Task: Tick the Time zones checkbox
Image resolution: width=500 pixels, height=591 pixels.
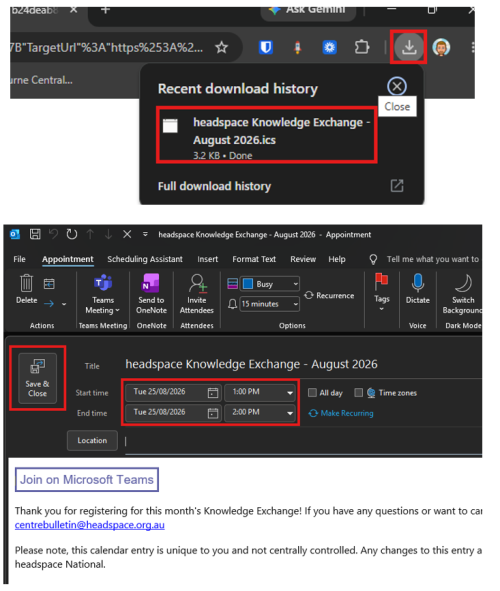Action: (359, 393)
